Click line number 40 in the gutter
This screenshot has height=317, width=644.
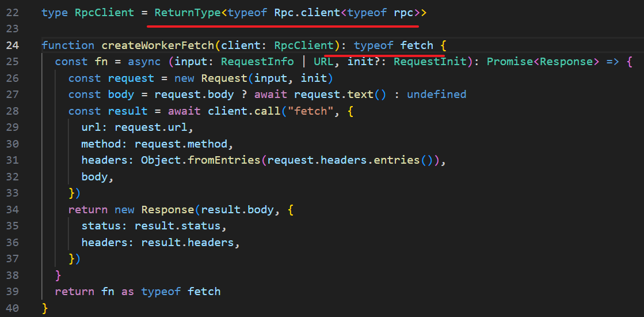click(12, 308)
